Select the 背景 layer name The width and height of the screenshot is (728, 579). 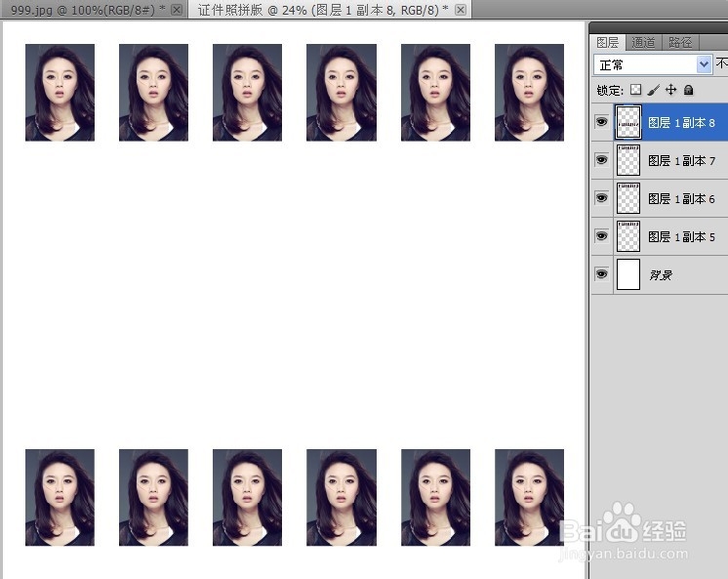661,275
